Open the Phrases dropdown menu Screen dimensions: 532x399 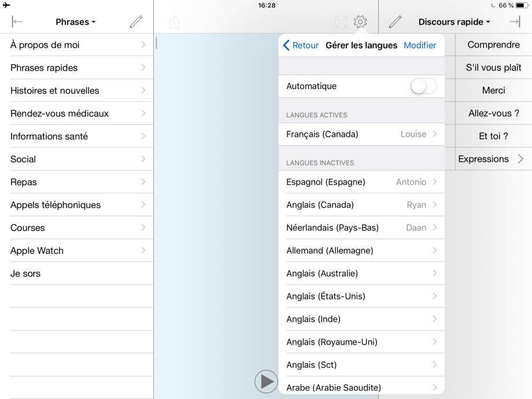tap(76, 22)
